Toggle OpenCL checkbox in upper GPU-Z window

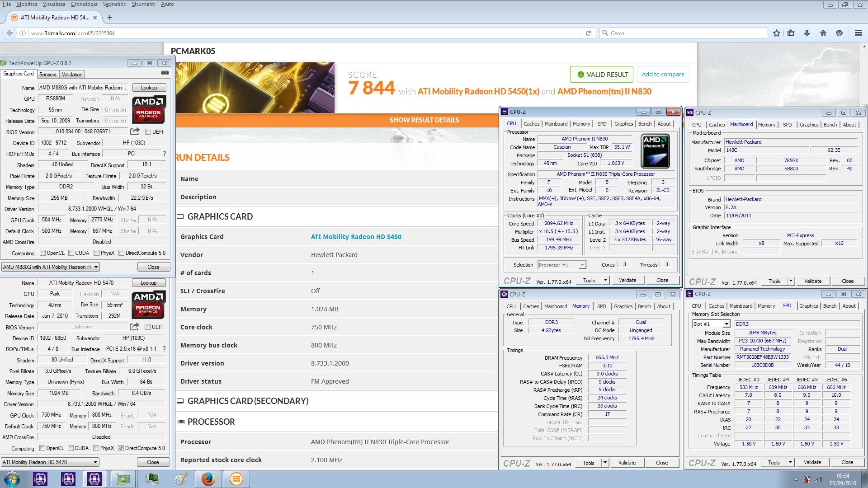pyautogui.click(x=42, y=253)
